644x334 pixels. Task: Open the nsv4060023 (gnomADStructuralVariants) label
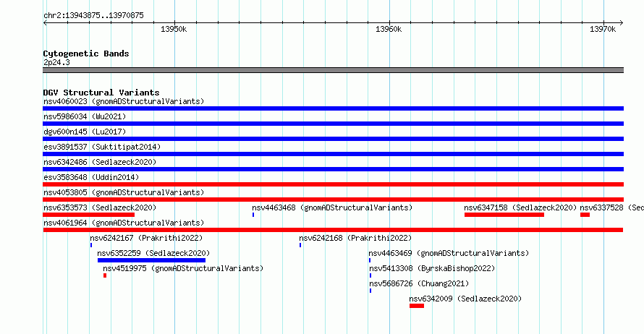(x=124, y=101)
